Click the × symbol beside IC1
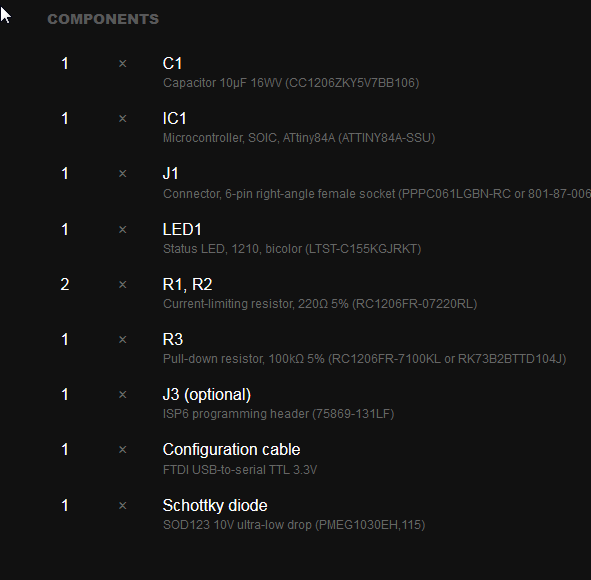The height and width of the screenshot is (580, 591). coord(122,119)
